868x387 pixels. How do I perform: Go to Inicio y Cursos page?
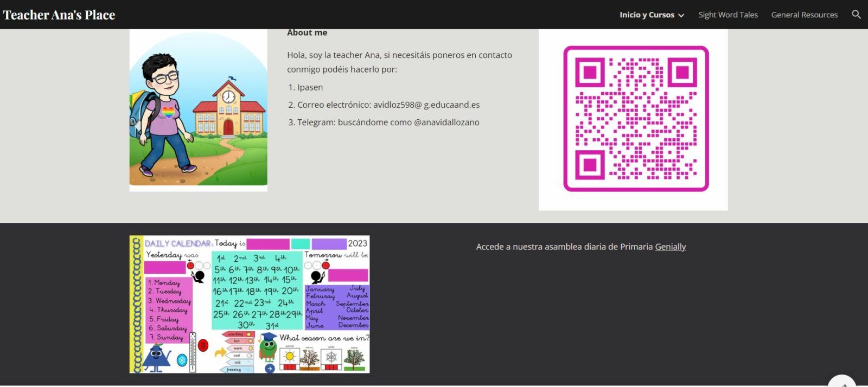pyautogui.click(x=647, y=15)
